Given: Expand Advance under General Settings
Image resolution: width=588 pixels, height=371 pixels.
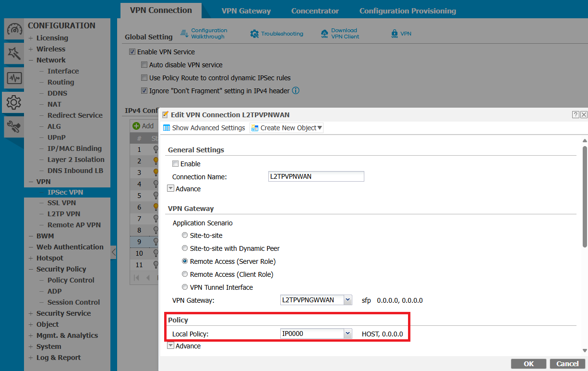Looking at the screenshot, I should pyautogui.click(x=170, y=189).
